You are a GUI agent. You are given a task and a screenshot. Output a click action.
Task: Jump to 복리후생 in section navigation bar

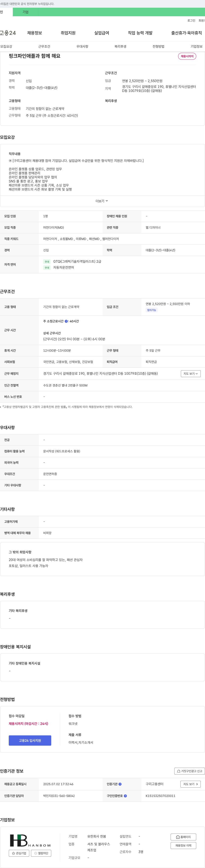point(120,46)
